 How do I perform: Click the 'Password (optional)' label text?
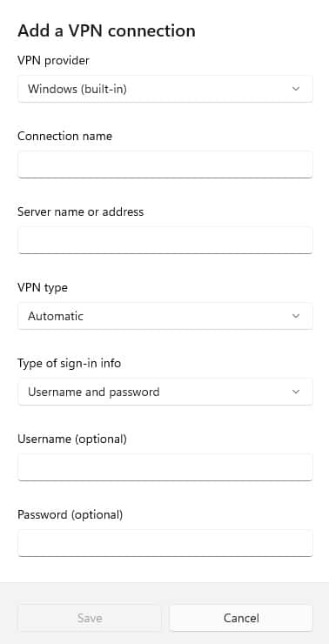pyautogui.click(x=70, y=514)
